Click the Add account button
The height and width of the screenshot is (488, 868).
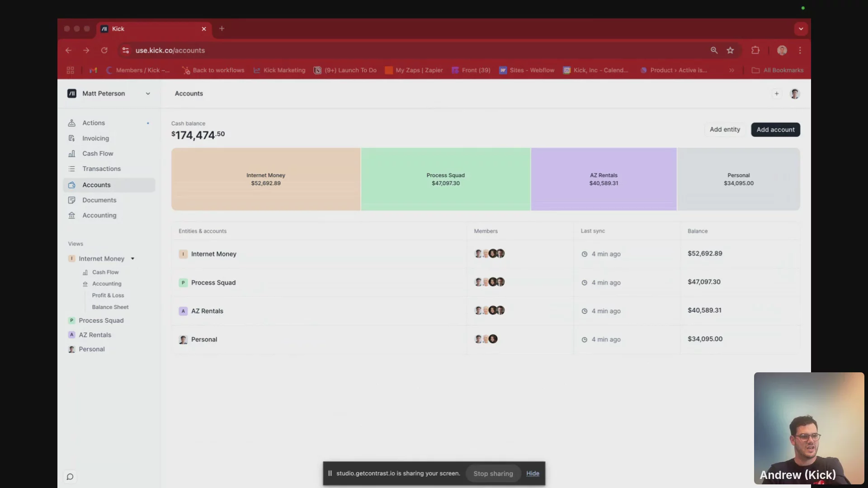(x=775, y=130)
